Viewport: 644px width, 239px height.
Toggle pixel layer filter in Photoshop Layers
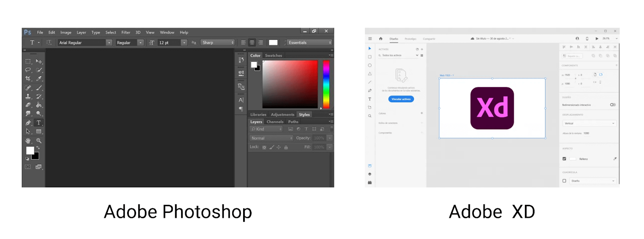pos(291,129)
